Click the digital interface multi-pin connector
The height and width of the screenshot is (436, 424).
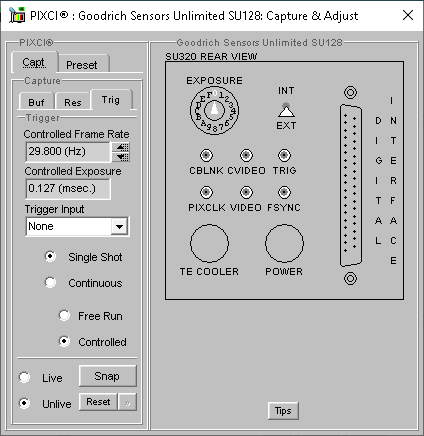click(351, 185)
